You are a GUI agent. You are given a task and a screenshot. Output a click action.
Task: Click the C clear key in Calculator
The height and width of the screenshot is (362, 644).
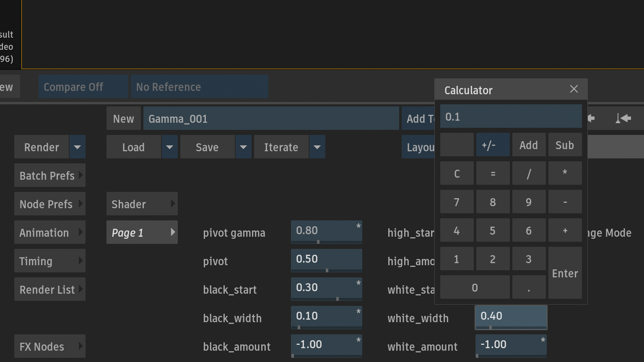(x=457, y=173)
